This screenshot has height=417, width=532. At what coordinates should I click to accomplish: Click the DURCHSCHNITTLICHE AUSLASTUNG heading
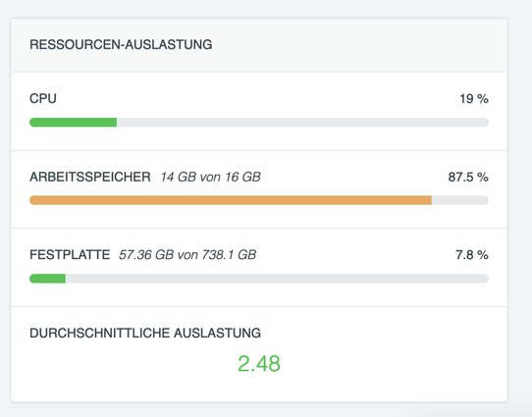[145, 333]
